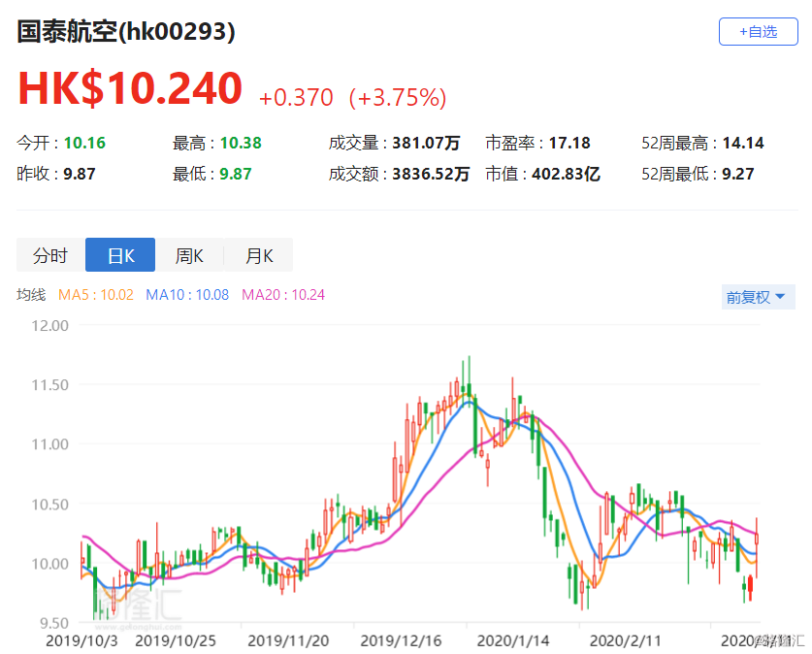The image size is (812, 654).
Task: Click the MA5 : 10.02 legend label
Action: pyautogui.click(x=96, y=295)
